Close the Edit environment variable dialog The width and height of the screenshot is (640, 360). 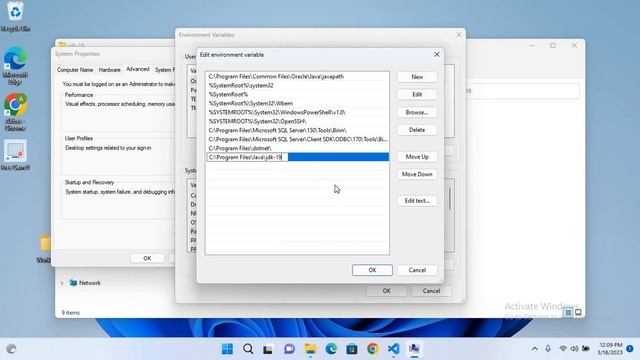(437, 54)
